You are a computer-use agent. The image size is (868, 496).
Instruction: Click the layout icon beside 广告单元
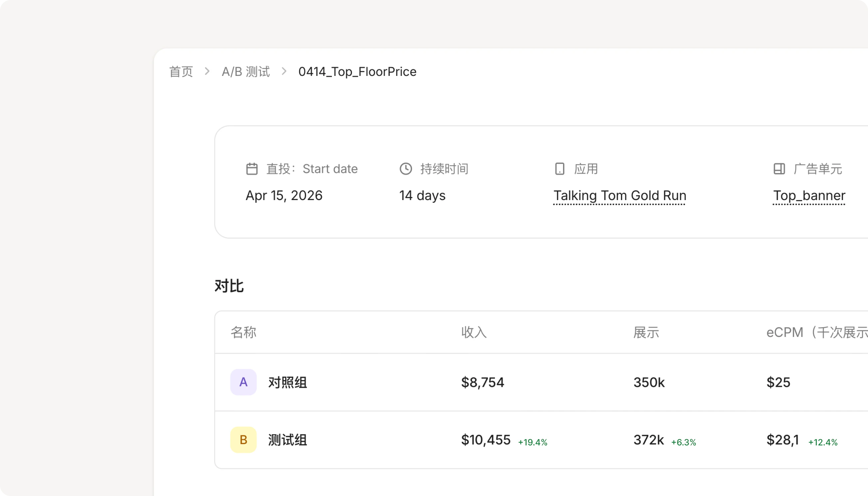[x=779, y=169]
